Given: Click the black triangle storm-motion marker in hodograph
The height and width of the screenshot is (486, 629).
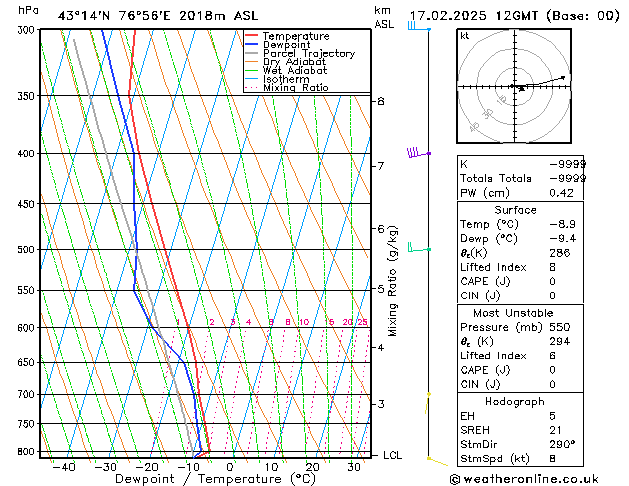Looking at the screenshot, I should [x=521, y=88].
